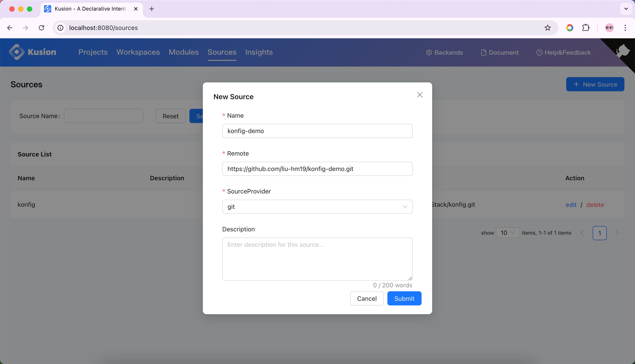Click the delete link for konfig source
Viewport: 635px width, 364px height.
click(595, 204)
